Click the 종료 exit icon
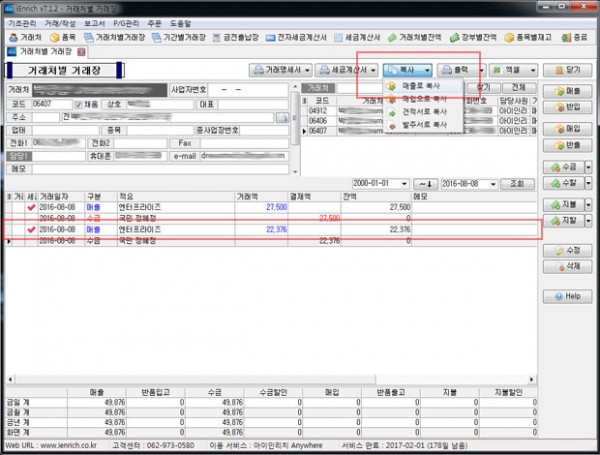 tap(577, 37)
